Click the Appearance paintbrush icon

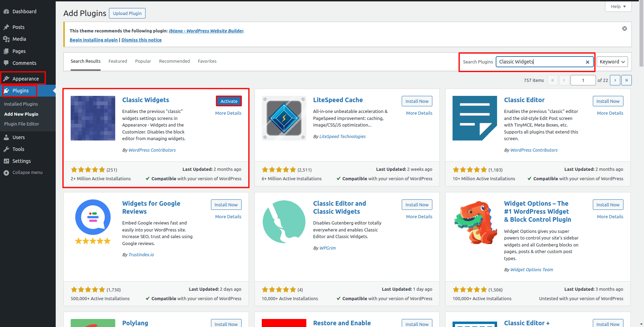(x=6, y=79)
